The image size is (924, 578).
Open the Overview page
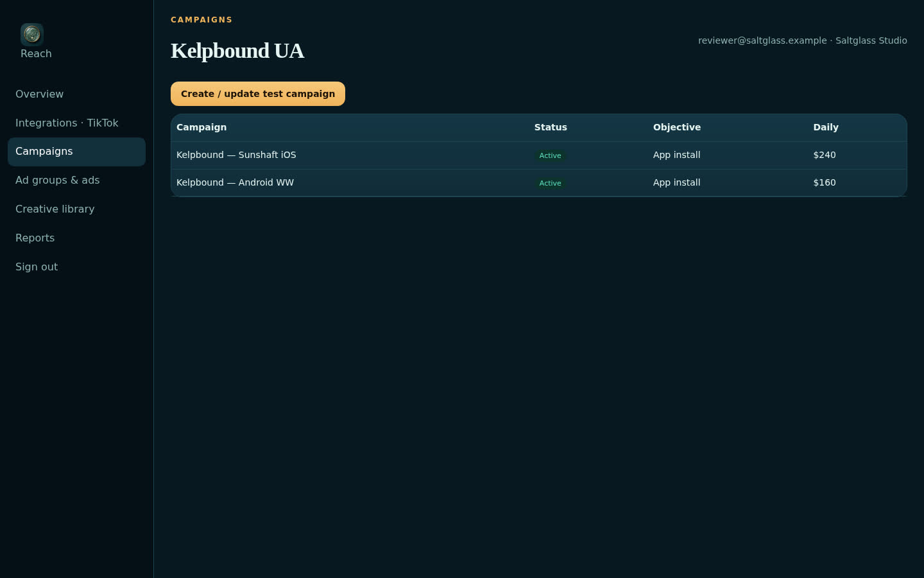[76, 94]
